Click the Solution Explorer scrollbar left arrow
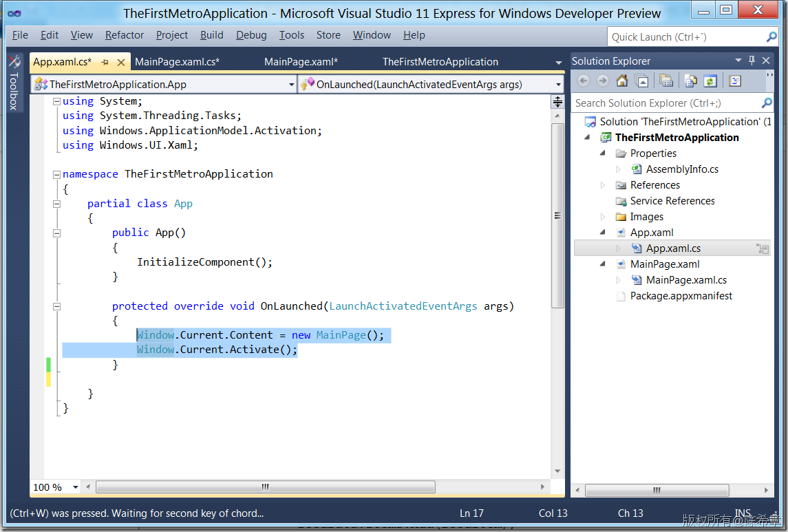 click(577, 490)
